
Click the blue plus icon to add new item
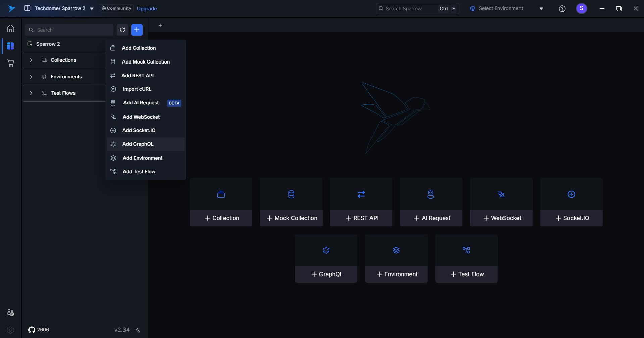(x=137, y=30)
